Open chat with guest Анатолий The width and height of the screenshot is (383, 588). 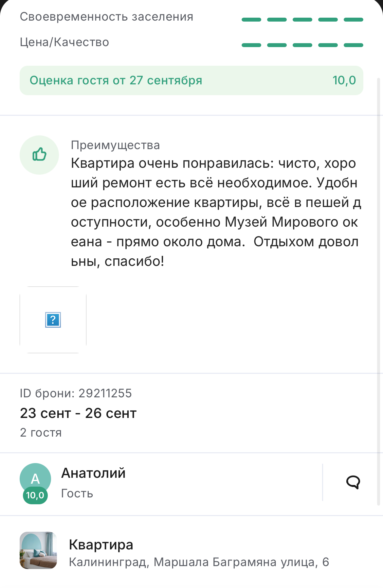353,482
